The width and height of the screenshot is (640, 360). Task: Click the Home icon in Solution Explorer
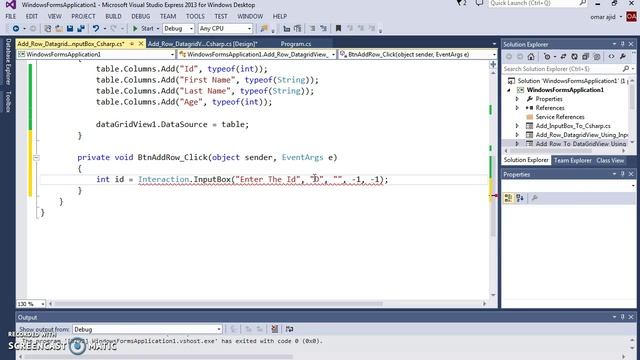click(531, 57)
